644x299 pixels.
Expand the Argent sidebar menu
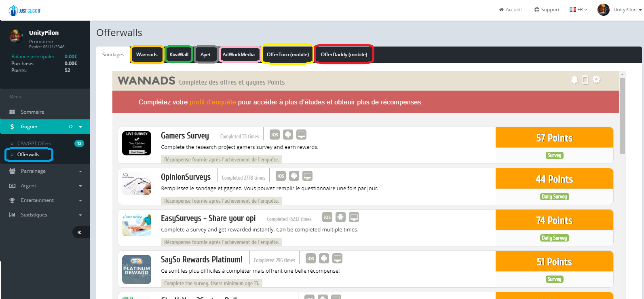click(x=45, y=186)
